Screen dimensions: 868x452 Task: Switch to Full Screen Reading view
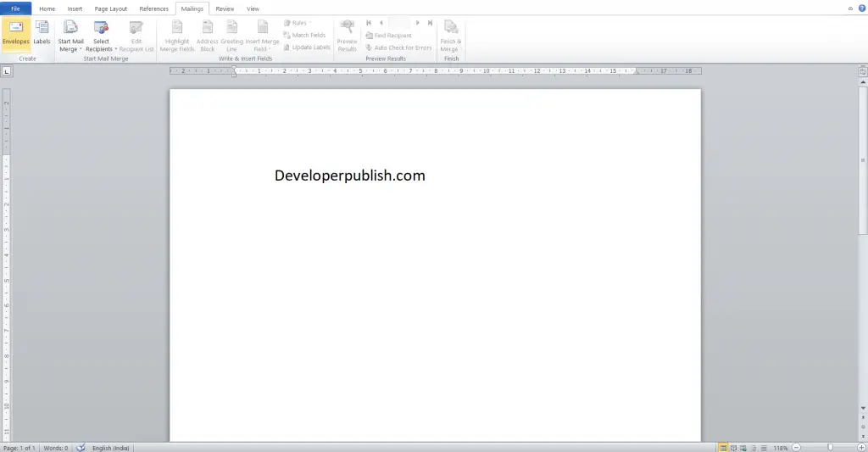coord(733,448)
